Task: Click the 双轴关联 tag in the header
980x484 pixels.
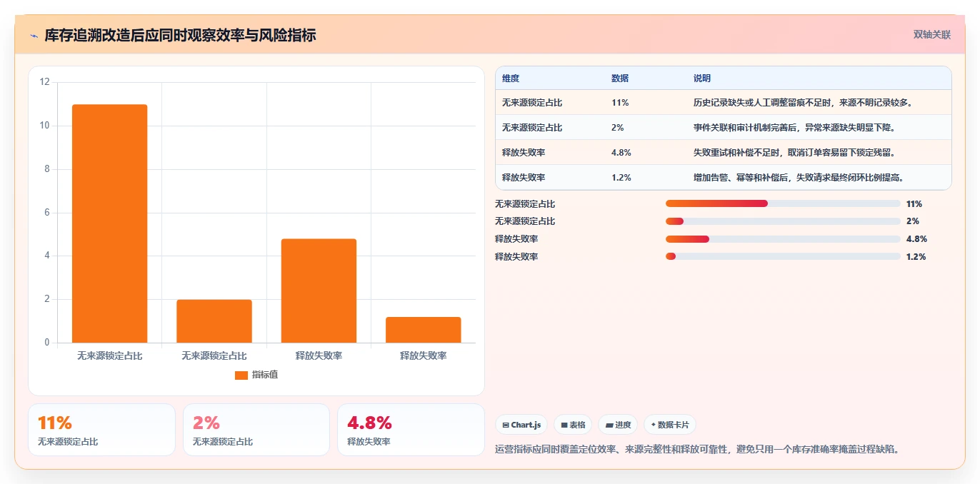Action: [x=932, y=34]
